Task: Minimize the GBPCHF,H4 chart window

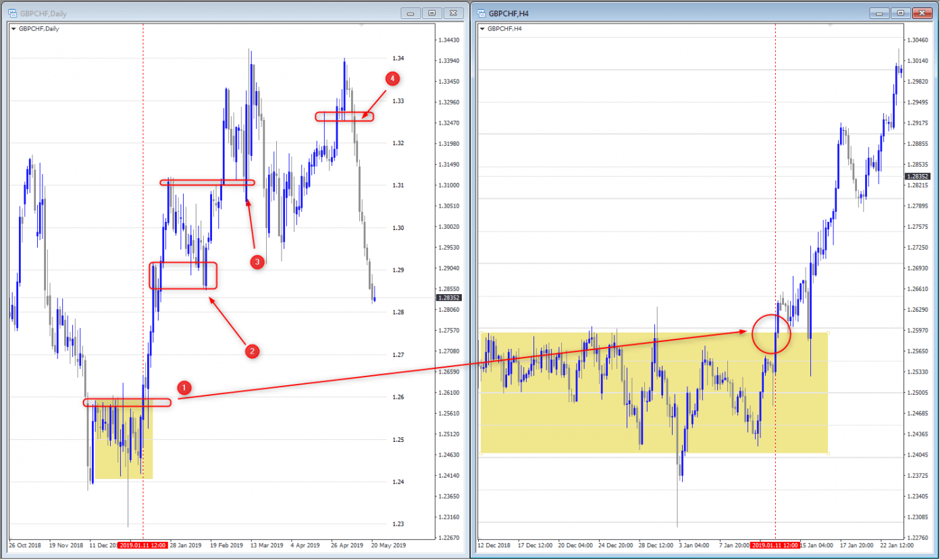Action: click(879, 13)
